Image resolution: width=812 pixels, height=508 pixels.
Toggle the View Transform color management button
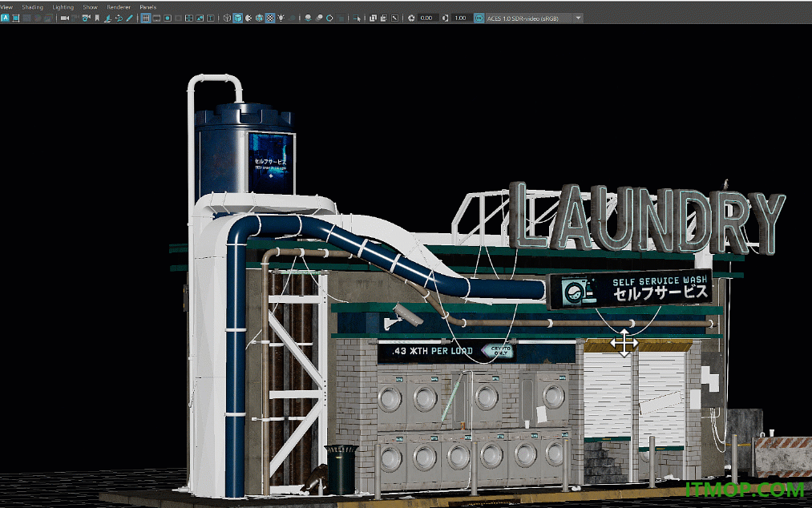click(479, 18)
